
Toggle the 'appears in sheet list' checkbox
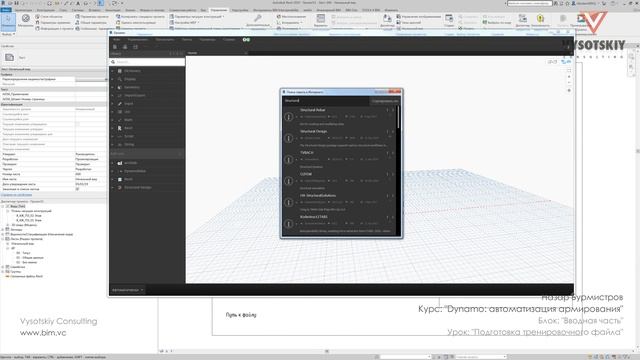(x=77, y=189)
